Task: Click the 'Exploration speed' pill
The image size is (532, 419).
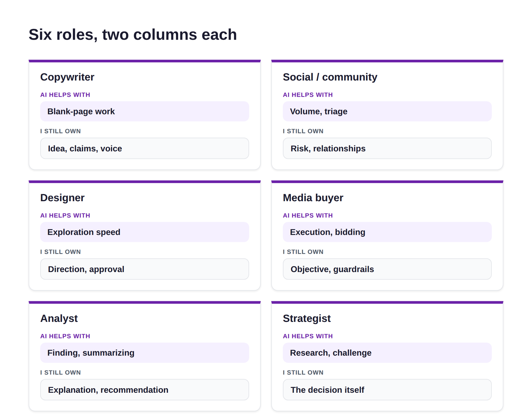Action: (x=145, y=232)
